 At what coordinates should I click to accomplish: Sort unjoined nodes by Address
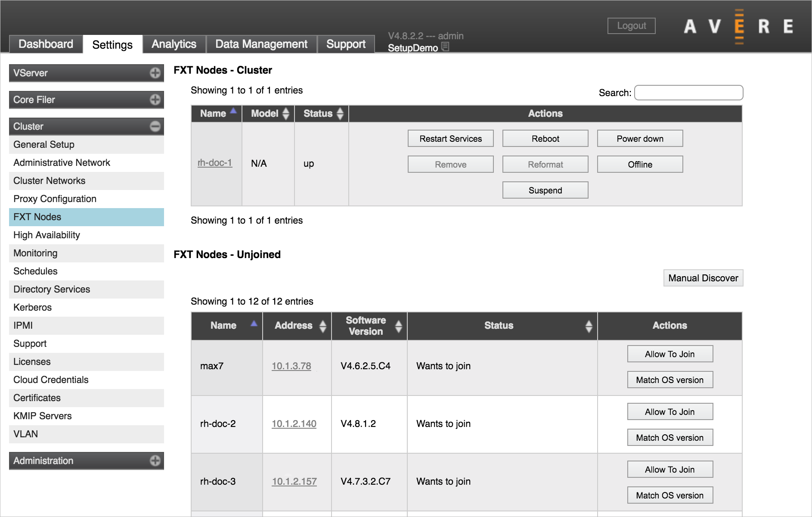[x=322, y=326]
